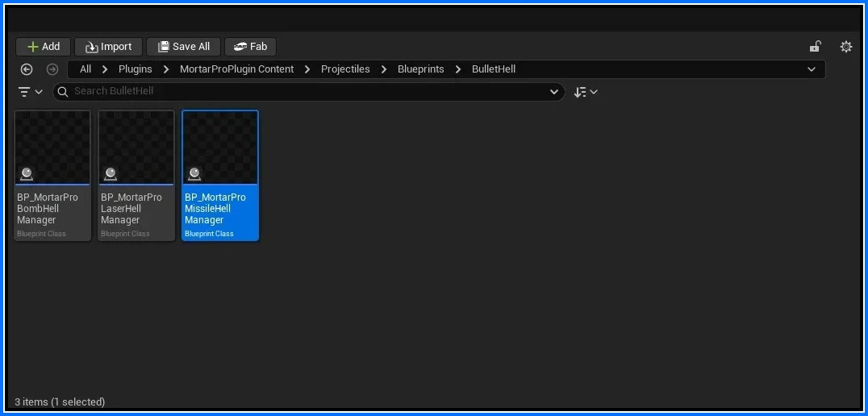Open the Fab marketplace button

250,47
